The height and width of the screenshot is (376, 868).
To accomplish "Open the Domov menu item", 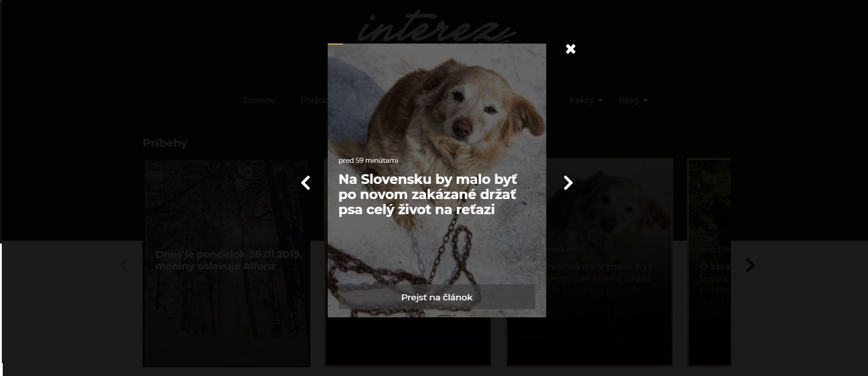I will (259, 100).
